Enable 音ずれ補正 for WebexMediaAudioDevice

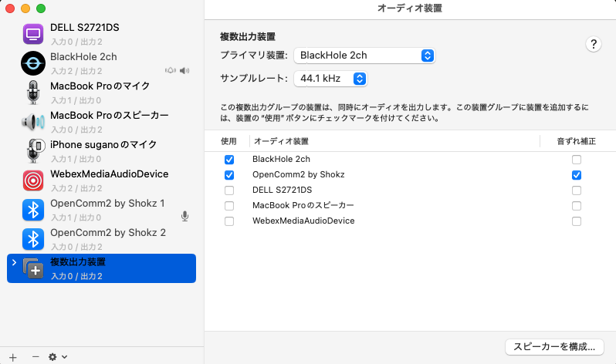click(577, 221)
